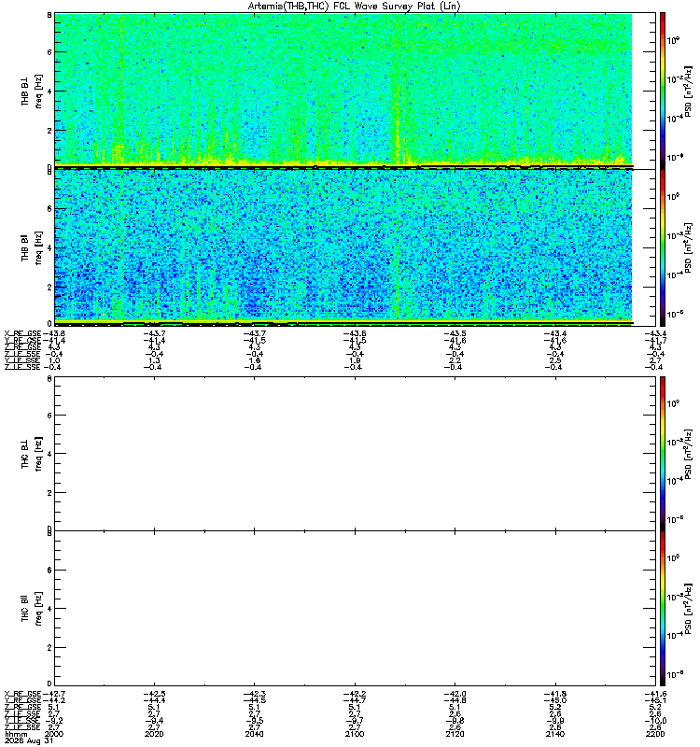Viewport: 700px width, 747px height.
Task: Click the empty THC B-perpendicular panel
Action: (356, 454)
